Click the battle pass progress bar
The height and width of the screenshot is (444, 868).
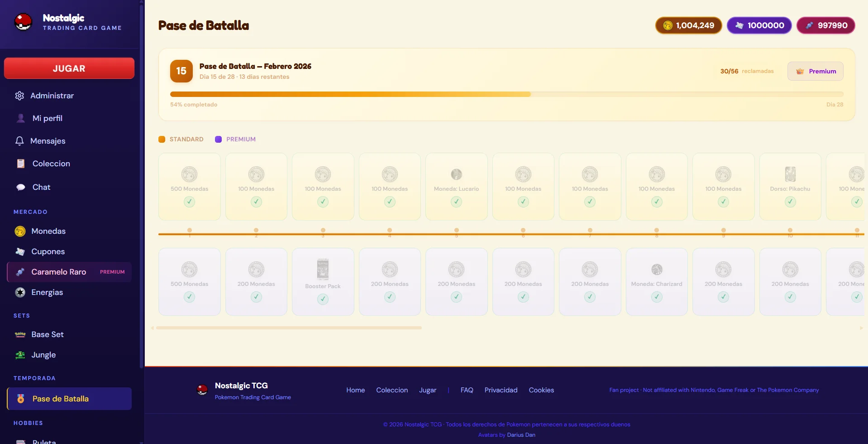tap(506, 94)
